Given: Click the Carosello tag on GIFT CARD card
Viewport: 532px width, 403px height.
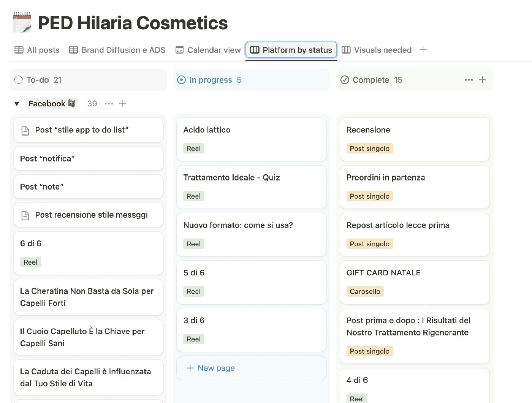Looking at the screenshot, I should click(365, 291).
